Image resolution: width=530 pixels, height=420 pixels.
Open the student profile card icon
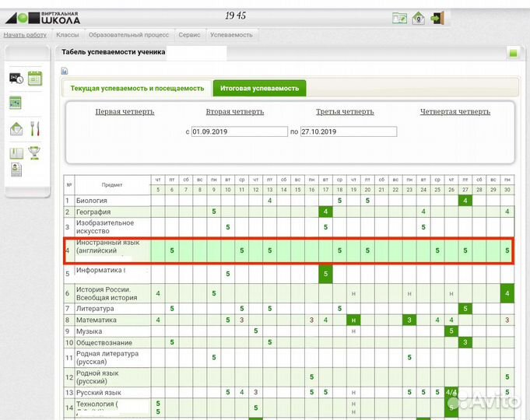[16, 170]
